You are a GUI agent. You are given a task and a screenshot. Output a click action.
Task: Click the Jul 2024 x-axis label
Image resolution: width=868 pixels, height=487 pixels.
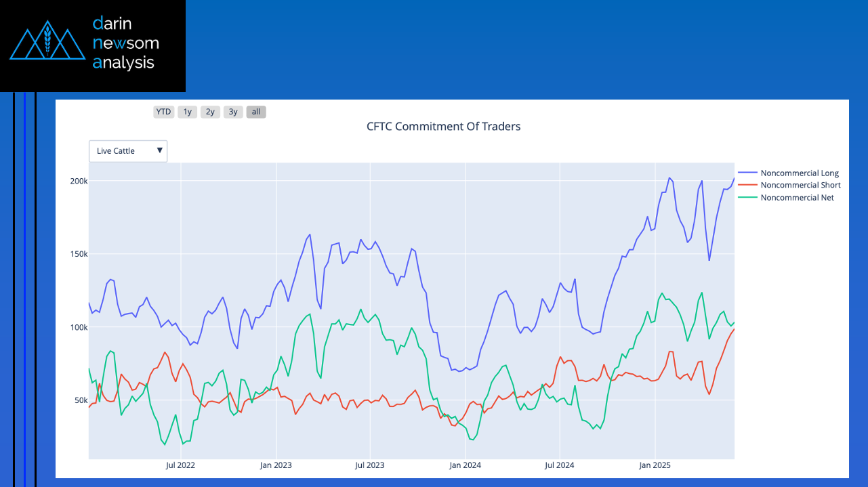[560, 465]
